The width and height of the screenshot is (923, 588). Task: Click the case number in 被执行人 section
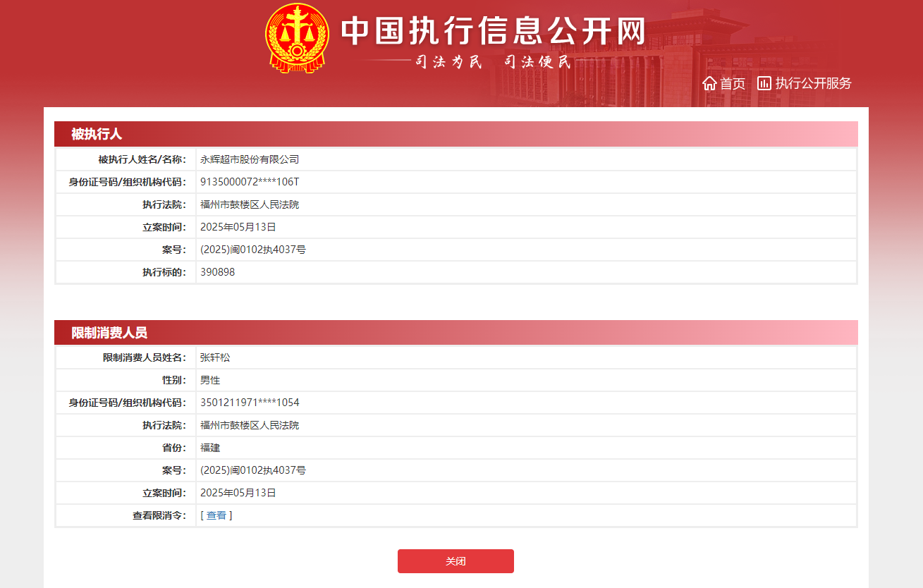click(252, 250)
